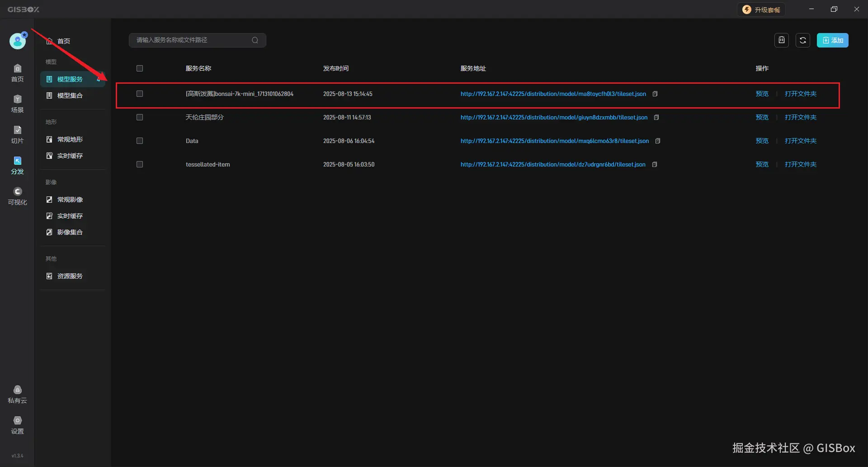Image resolution: width=868 pixels, height=467 pixels.
Task: Click 预览 for bonsai-7k-mini row
Action: pyautogui.click(x=762, y=94)
